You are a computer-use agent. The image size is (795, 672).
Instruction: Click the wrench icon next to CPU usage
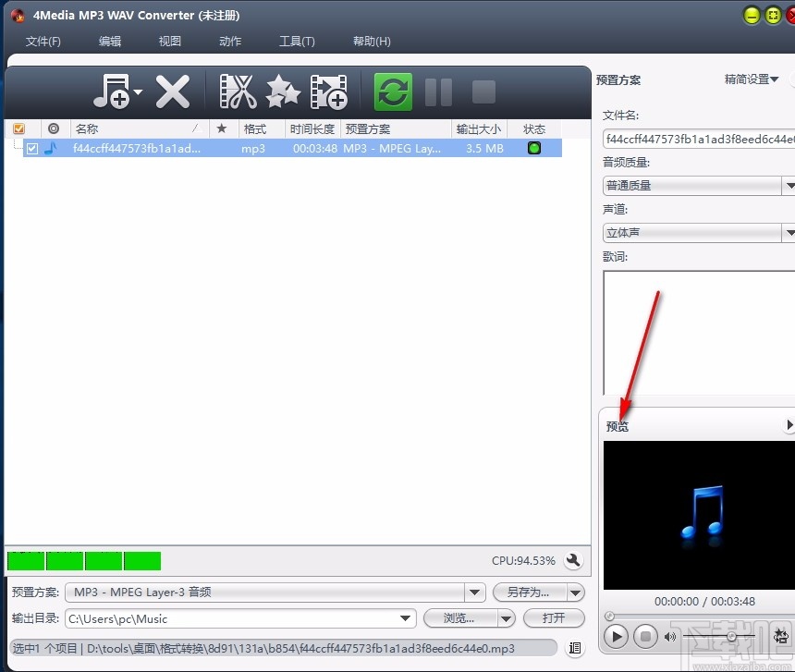click(574, 560)
